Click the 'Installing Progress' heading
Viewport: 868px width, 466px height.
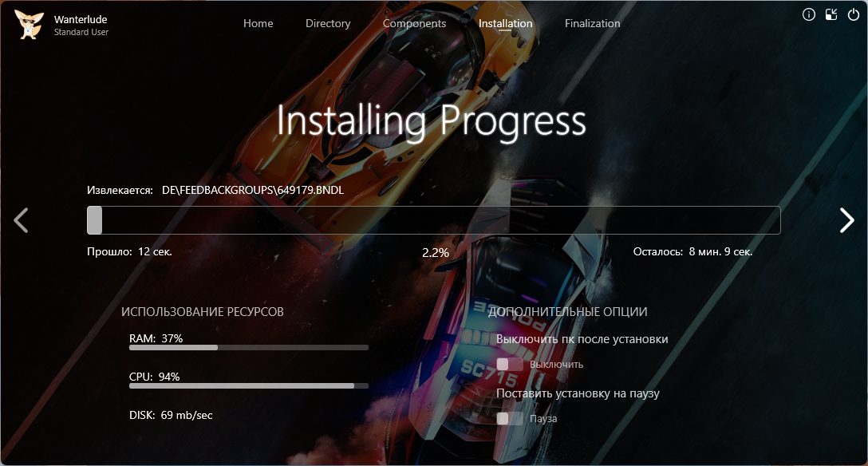click(432, 121)
